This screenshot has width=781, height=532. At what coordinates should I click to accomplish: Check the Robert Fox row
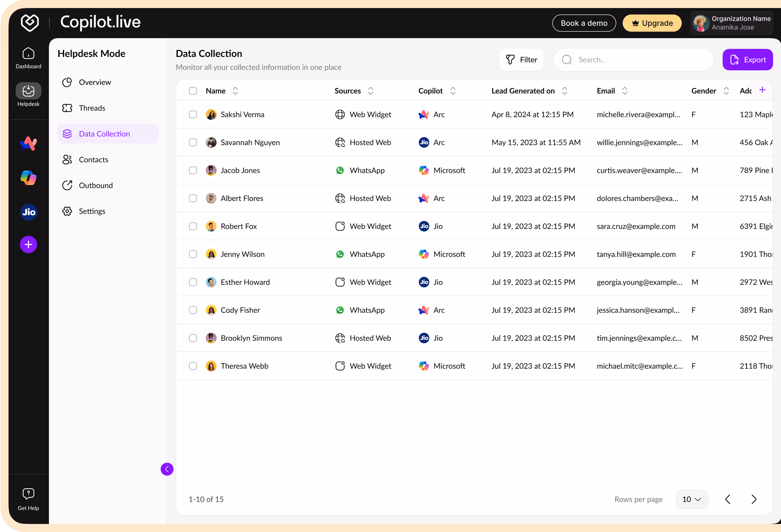click(x=193, y=226)
